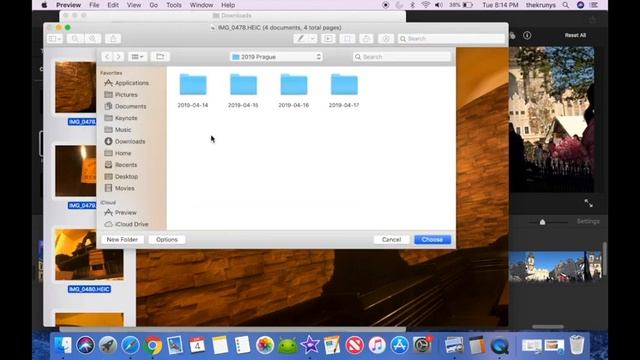Open the Edit menu
The image size is (640, 360).
(x=113, y=5)
